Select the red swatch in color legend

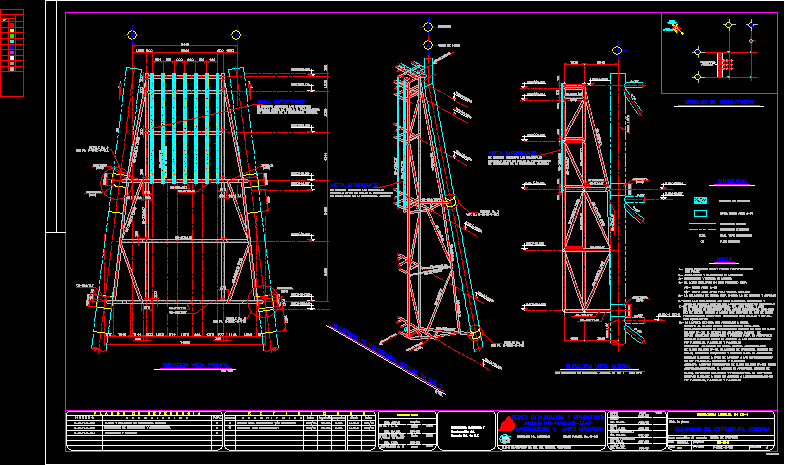tap(12, 25)
